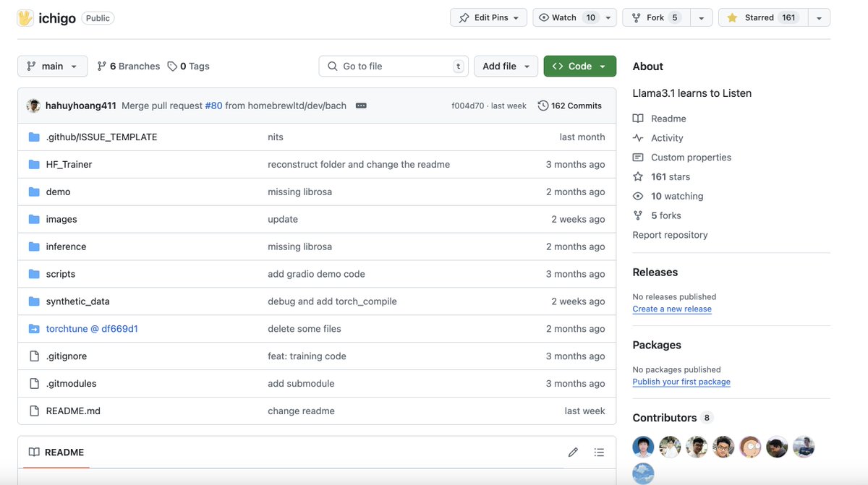Open the 'delete some files' commit message
868x485 pixels.
click(x=304, y=329)
